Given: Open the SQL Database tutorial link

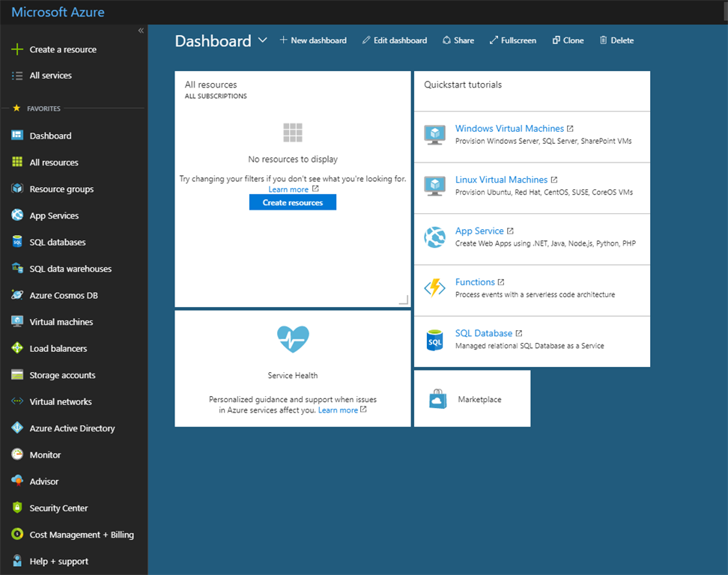Looking at the screenshot, I should pyautogui.click(x=484, y=333).
